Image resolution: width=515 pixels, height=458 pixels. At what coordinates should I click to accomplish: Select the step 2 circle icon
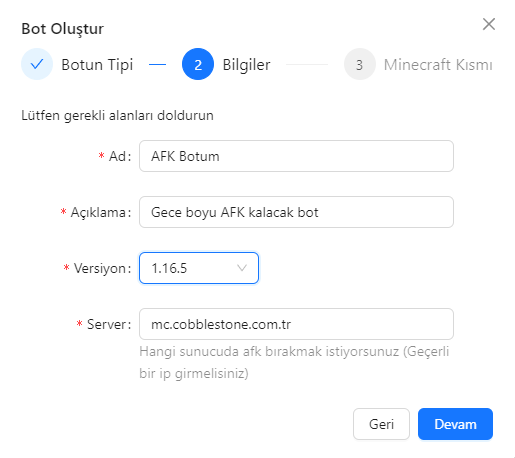(x=198, y=64)
